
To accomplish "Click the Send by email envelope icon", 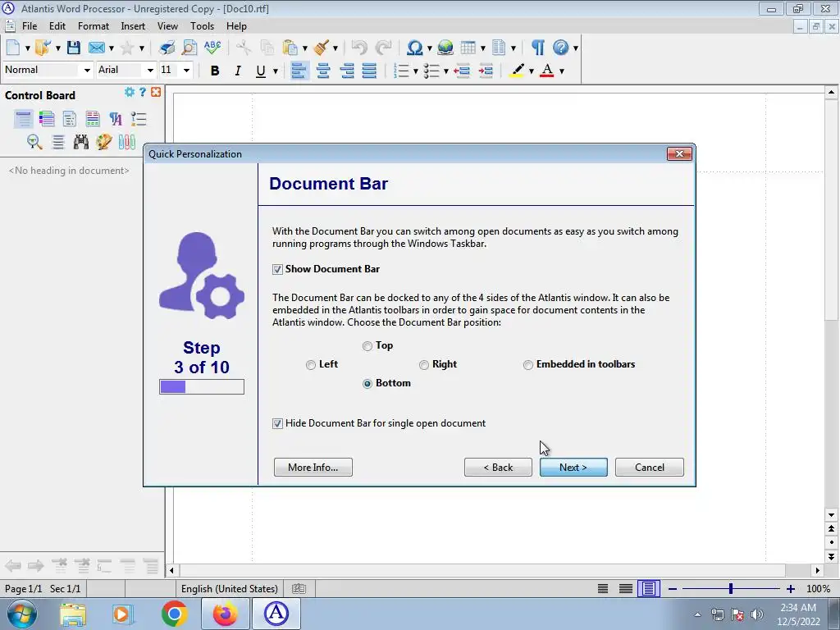I will point(97,48).
